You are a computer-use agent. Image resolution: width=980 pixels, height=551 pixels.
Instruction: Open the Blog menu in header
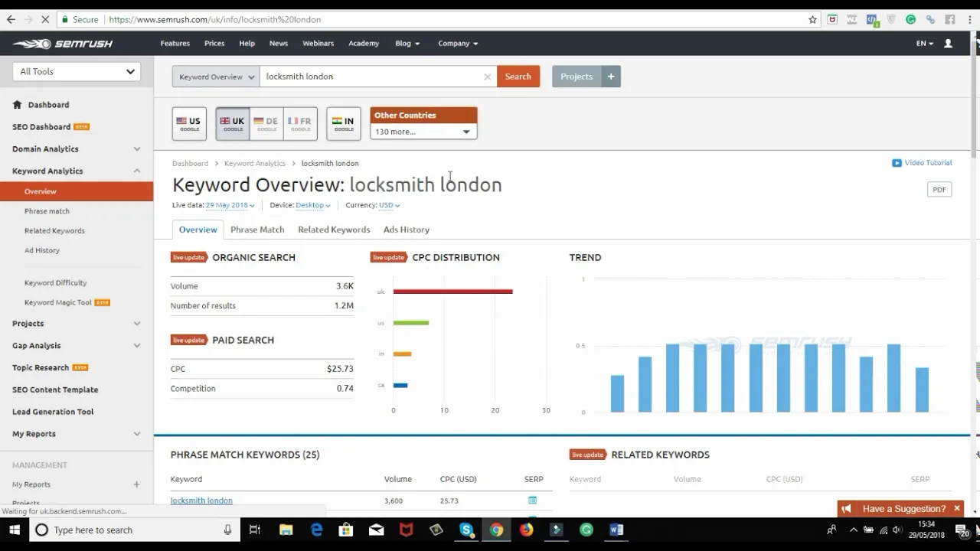click(407, 44)
